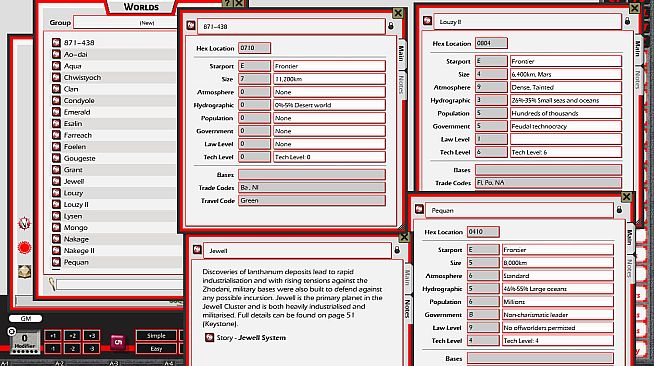This screenshot has height=366, width=654.
Task: Switch to Notes tab in Pequan window
Action: click(629, 268)
